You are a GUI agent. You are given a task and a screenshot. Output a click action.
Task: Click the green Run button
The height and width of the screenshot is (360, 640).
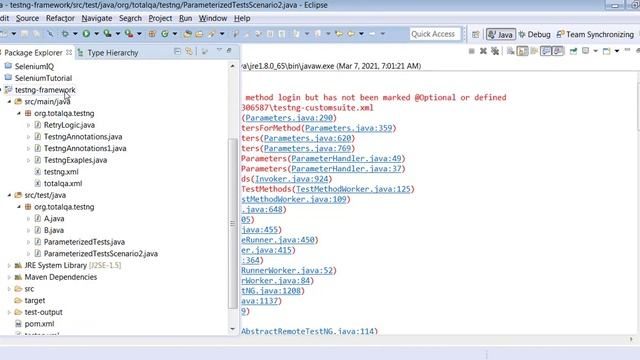click(x=86, y=34)
